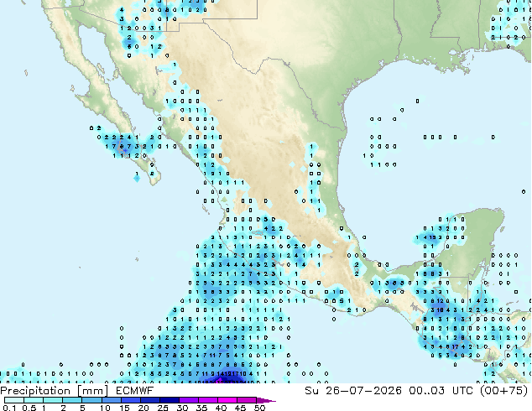Click the "40" legend tick label
Viewport: 532px width, 411px height.
pyautogui.click(x=221, y=408)
